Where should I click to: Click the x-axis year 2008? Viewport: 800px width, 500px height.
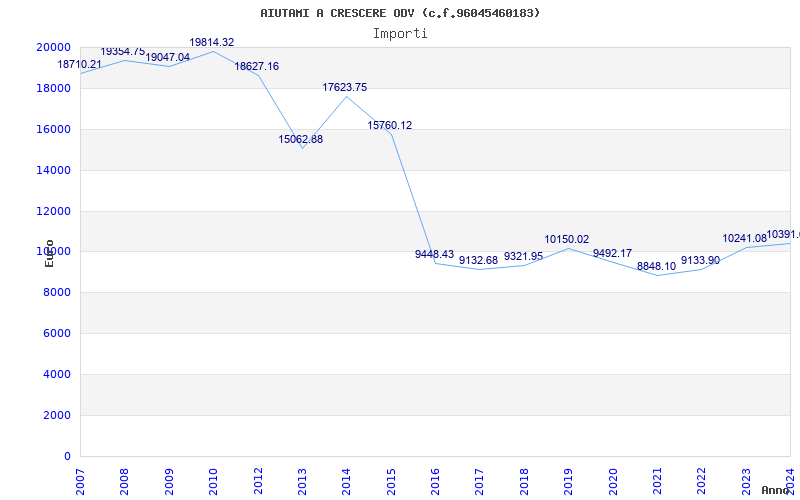tap(125, 481)
